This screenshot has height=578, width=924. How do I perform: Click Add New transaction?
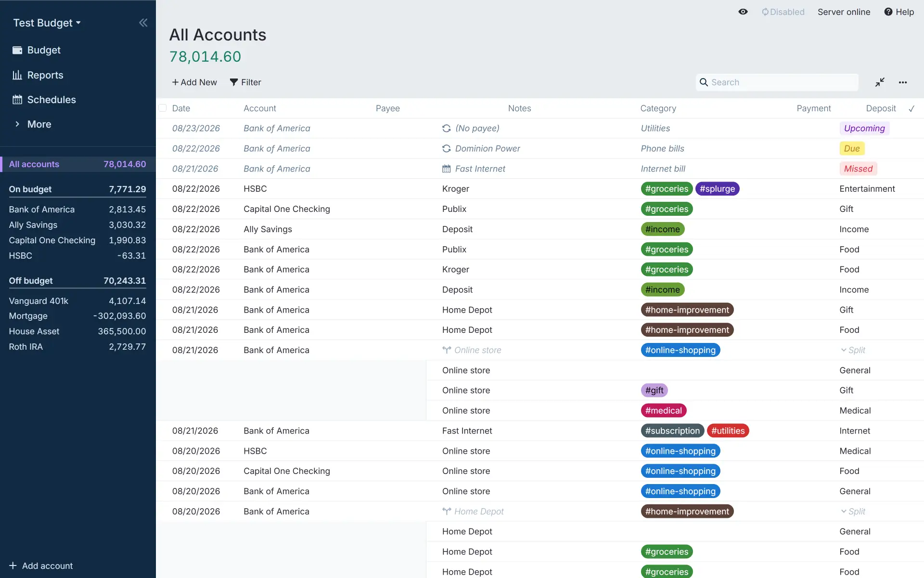(194, 82)
